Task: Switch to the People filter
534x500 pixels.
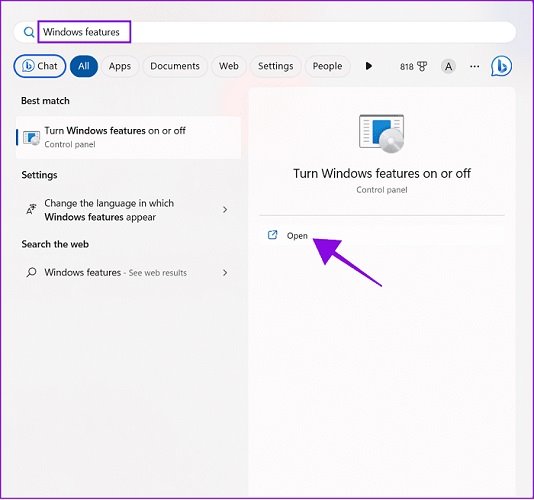Action: 327,66
